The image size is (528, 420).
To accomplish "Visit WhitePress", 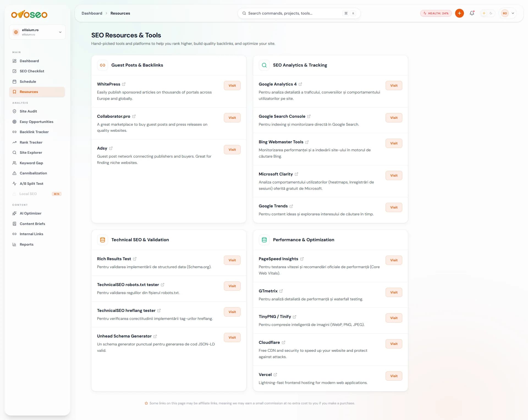I will tap(232, 86).
